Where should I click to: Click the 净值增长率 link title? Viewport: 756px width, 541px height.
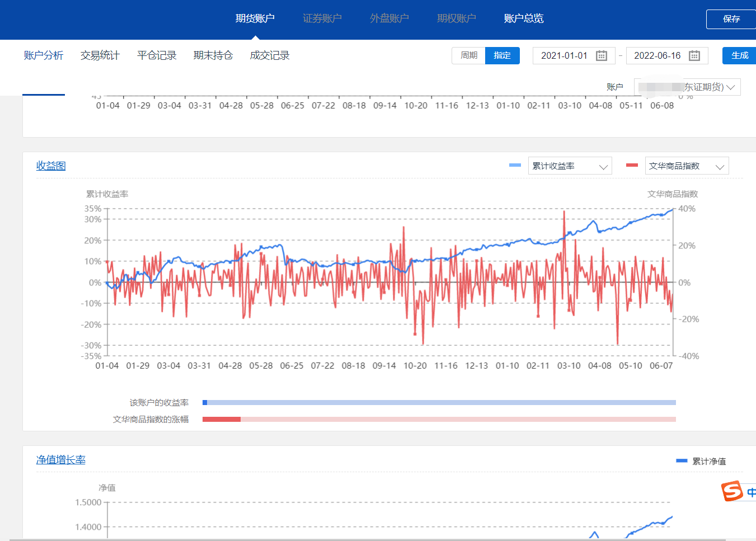click(x=61, y=459)
